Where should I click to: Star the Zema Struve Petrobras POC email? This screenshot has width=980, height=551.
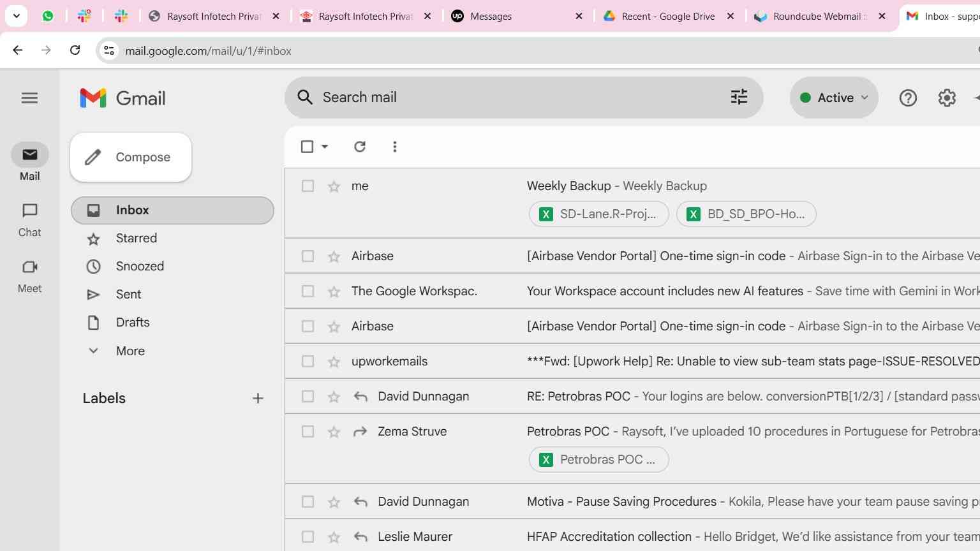pos(334,432)
